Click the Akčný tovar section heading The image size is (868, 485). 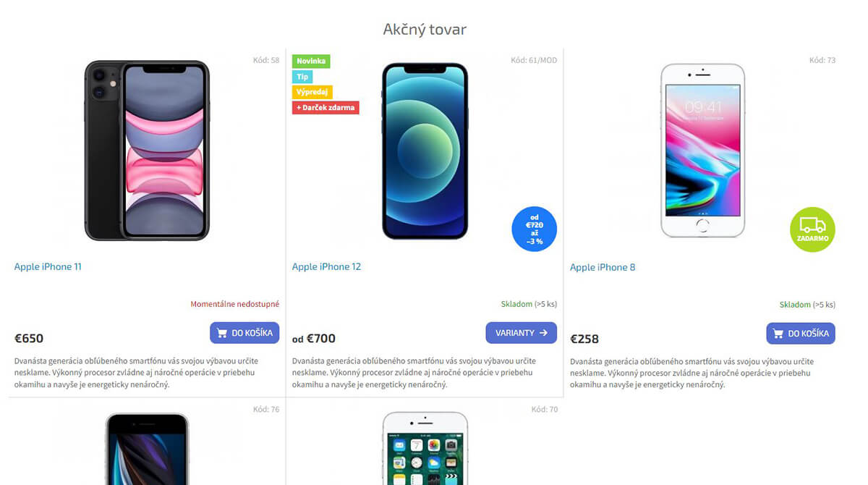(x=425, y=30)
